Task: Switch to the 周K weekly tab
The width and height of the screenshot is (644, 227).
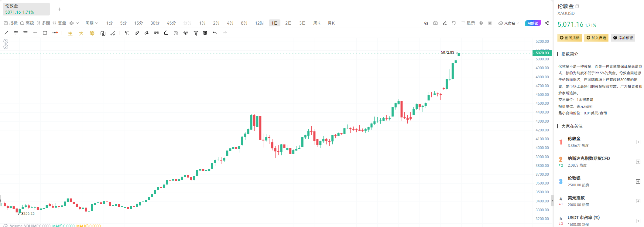Action: pyautogui.click(x=317, y=23)
